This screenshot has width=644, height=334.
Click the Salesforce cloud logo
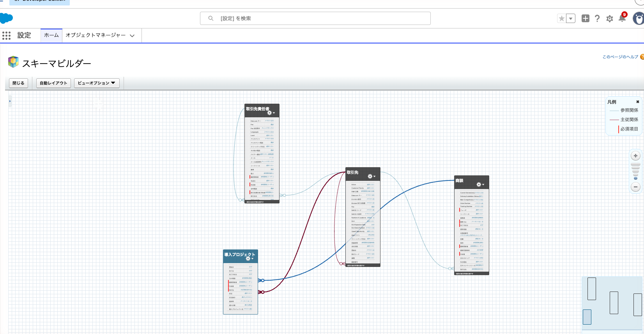6,18
